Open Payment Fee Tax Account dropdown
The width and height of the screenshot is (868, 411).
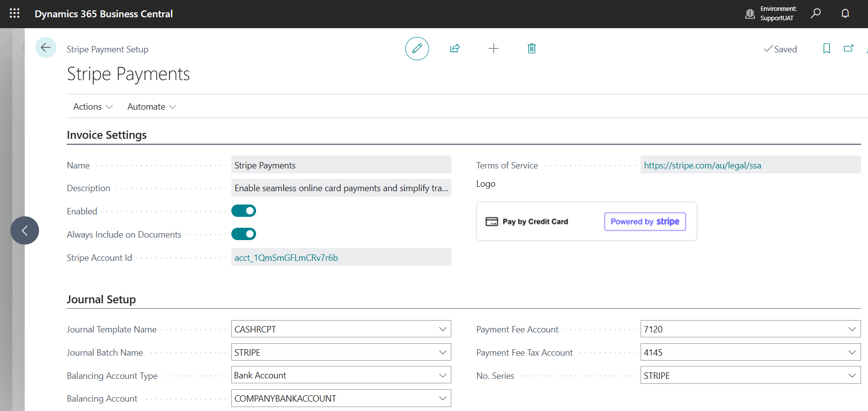852,352
